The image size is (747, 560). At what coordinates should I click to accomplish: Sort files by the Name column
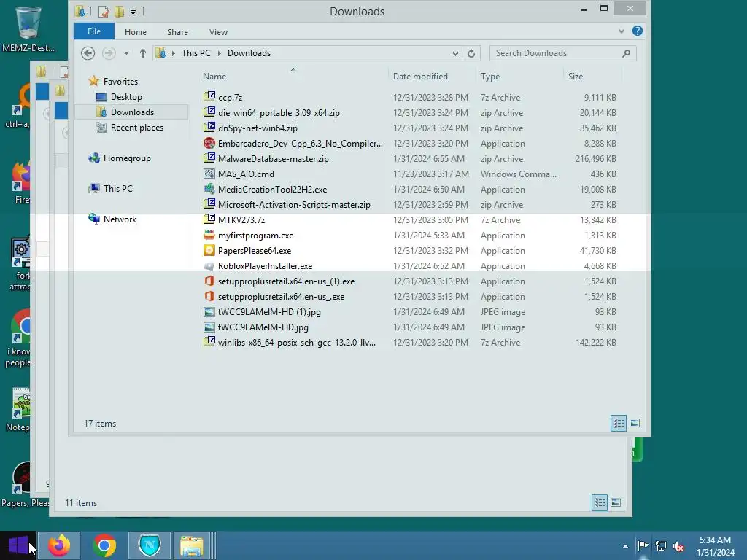[214, 76]
